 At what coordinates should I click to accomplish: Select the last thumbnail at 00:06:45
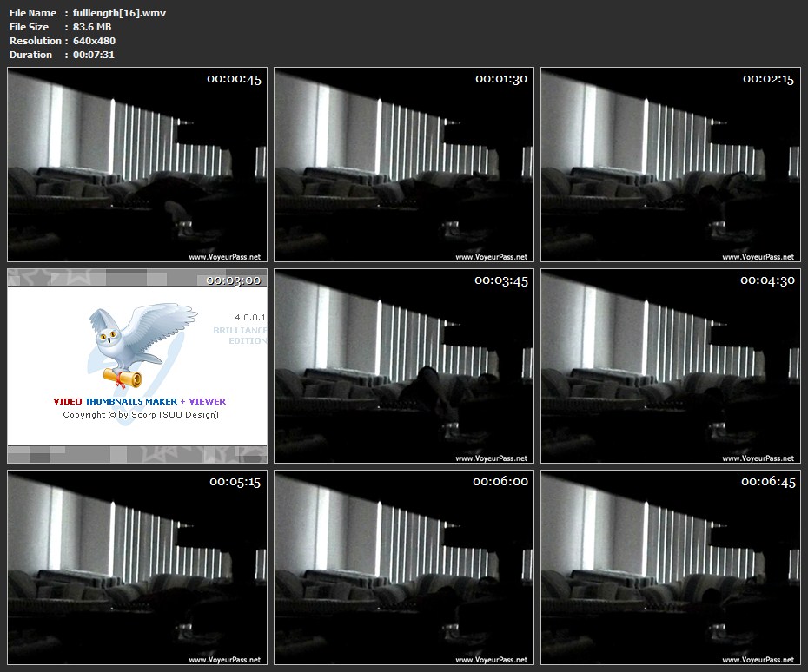point(671,568)
